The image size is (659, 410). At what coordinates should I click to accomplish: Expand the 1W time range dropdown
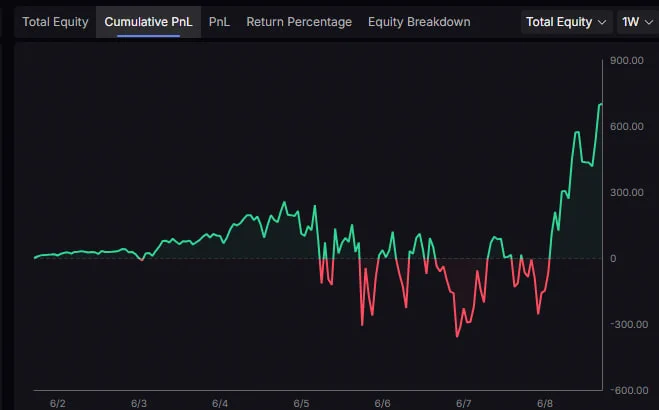(x=638, y=22)
